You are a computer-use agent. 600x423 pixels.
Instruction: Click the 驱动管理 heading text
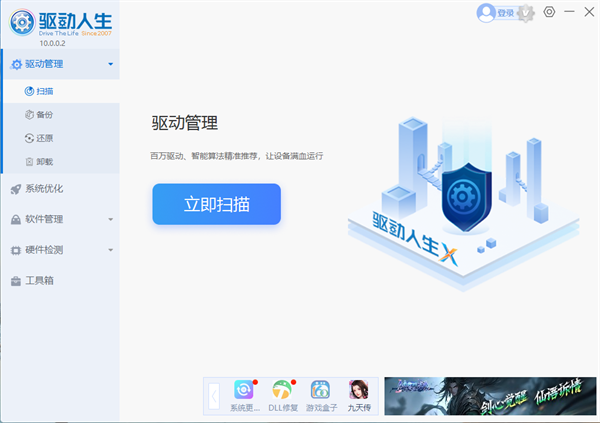tap(185, 123)
